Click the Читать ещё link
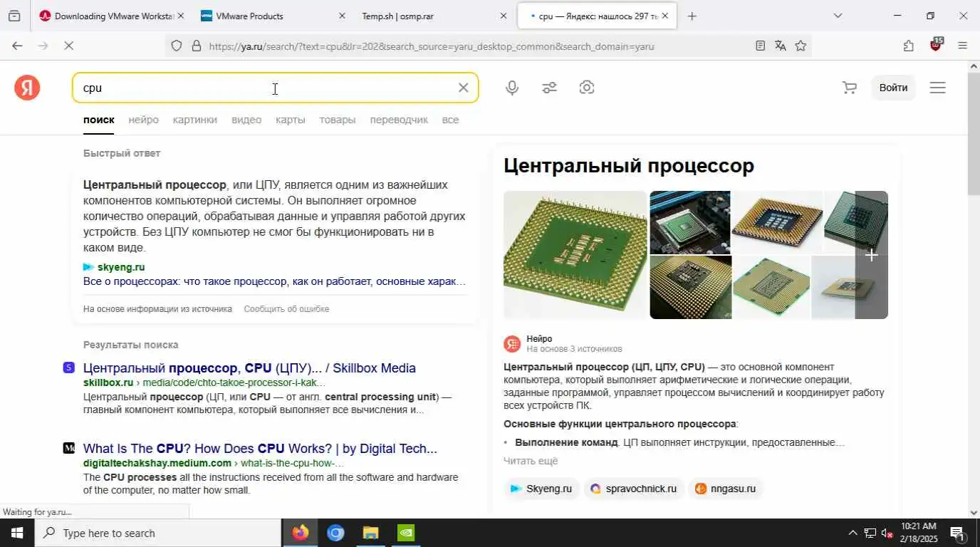The image size is (980, 547). [x=531, y=461]
